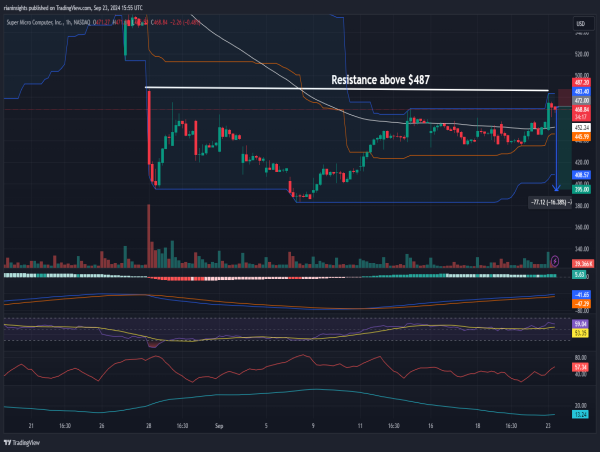Click the white 452.34 price label
This screenshot has width=600, height=452.
581,127
